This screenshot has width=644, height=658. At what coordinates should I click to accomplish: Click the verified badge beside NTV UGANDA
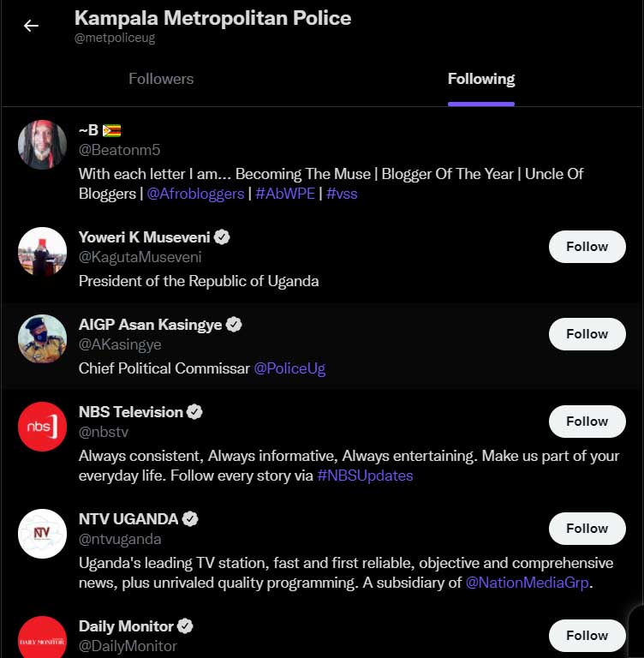[x=191, y=519]
